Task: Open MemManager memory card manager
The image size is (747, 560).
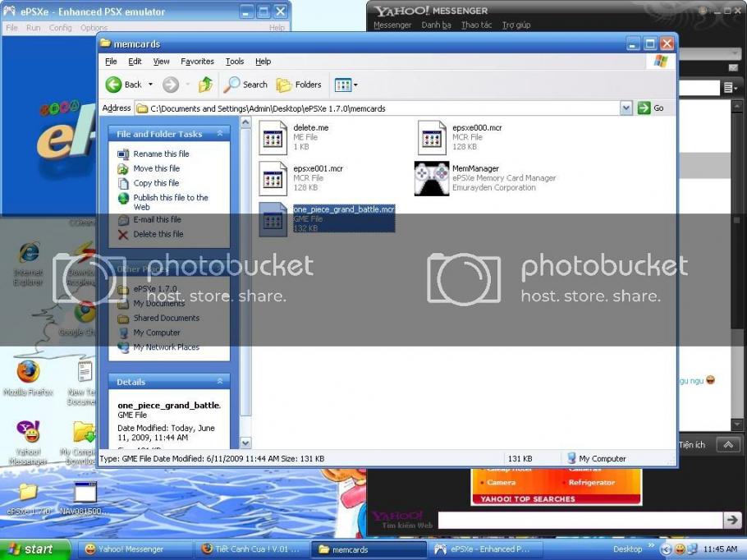Action: pos(431,177)
